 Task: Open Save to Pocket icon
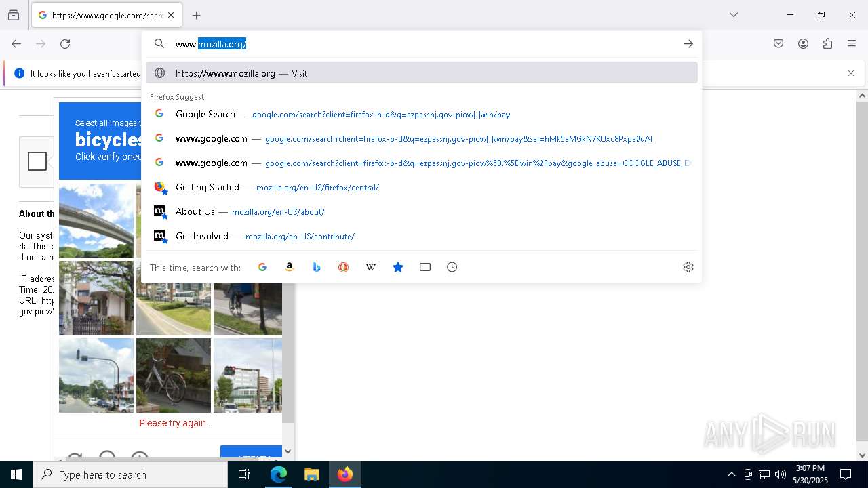[778, 44]
